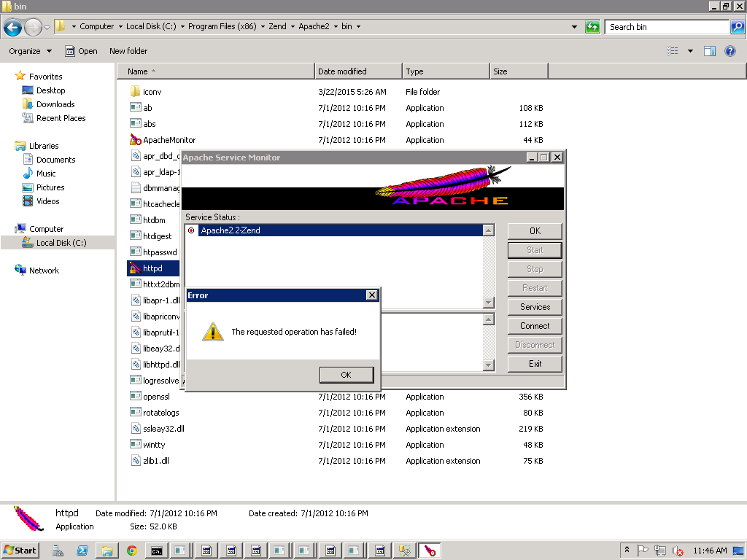
Task: Select the ApacheMonitor application icon in file list
Action: [135, 139]
